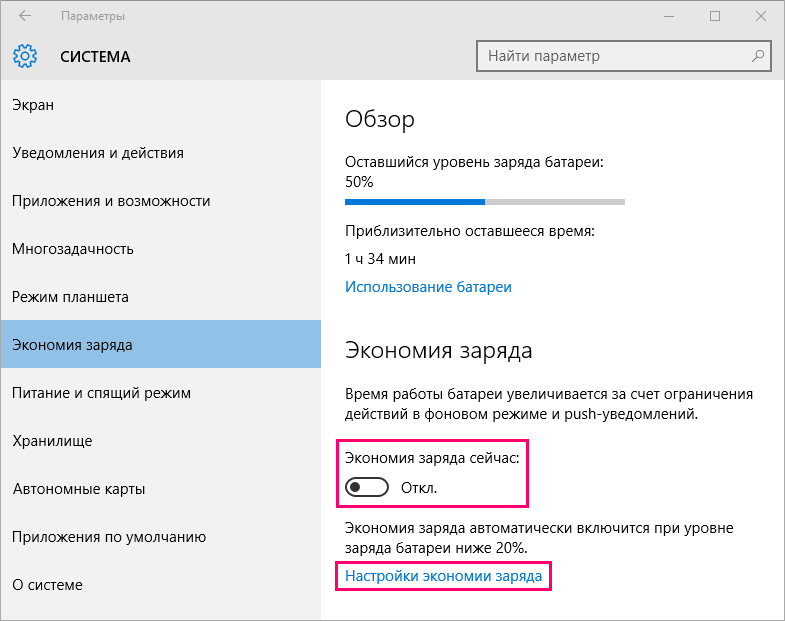Image resolution: width=785 pixels, height=621 pixels.
Task: Minimize the Параметры window
Action: click(669, 16)
